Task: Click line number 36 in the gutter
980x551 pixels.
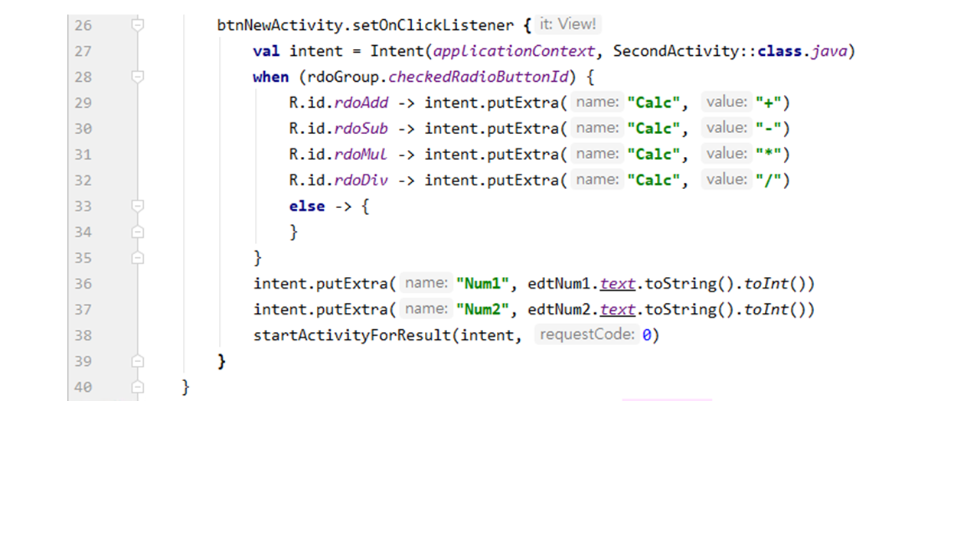Action: (x=83, y=284)
